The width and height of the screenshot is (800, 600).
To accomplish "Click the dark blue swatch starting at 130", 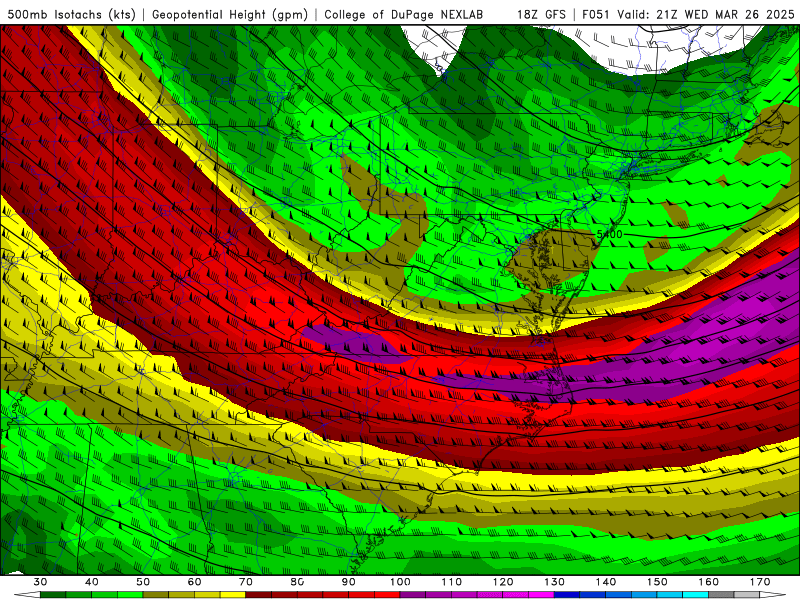I will (x=567, y=595).
